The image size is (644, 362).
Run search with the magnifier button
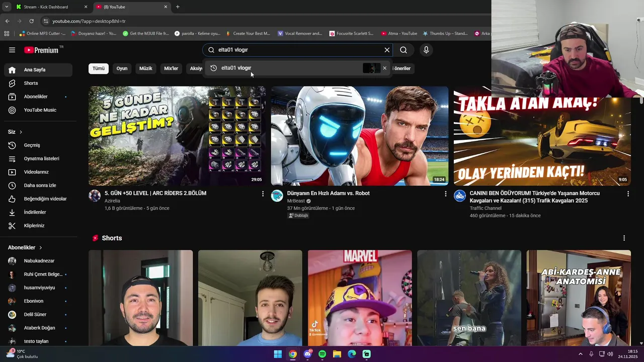click(x=404, y=50)
